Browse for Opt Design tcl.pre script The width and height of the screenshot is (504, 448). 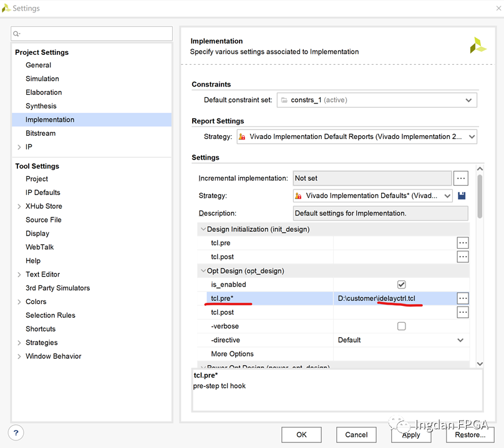[x=462, y=298]
